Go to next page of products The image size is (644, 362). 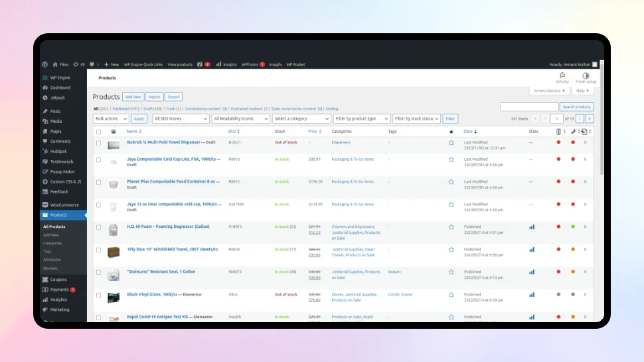(580, 118)
